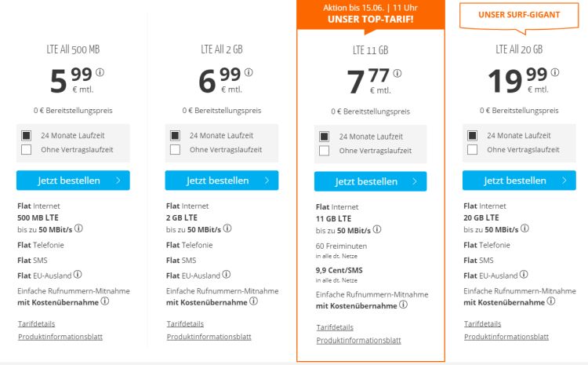The height and width of the screenshot is (365, 588).
Task: Open Tarifdetails for LTE All 500 MB
Action: pyautogui.click(x=36, y=323)
